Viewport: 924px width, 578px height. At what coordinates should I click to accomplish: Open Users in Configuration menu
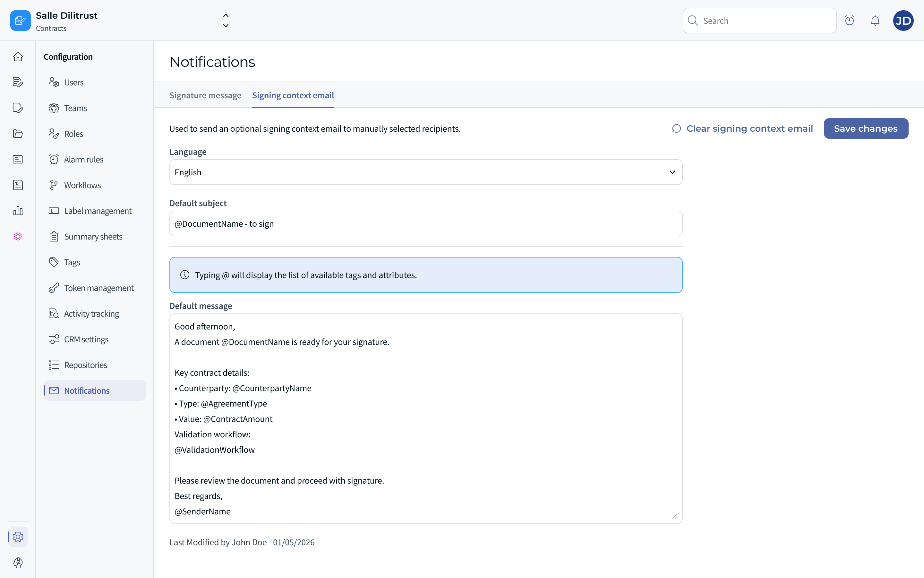[x=95, y=82]
